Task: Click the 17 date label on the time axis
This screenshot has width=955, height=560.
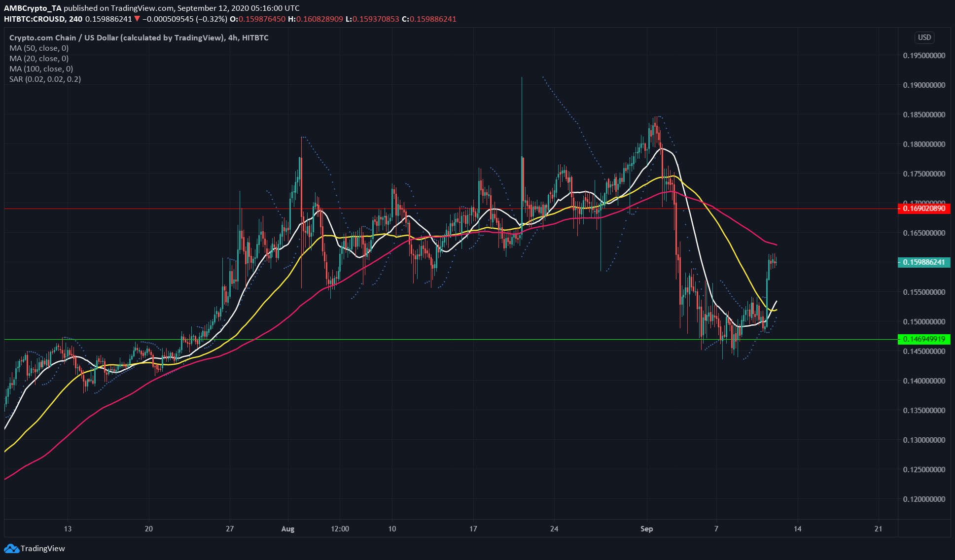Action: point(473,529)
